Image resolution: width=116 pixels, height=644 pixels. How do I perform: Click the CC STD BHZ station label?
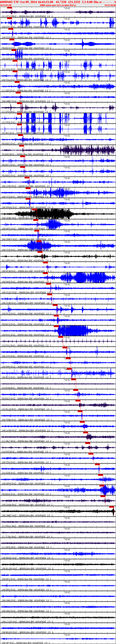pos(27,112)
